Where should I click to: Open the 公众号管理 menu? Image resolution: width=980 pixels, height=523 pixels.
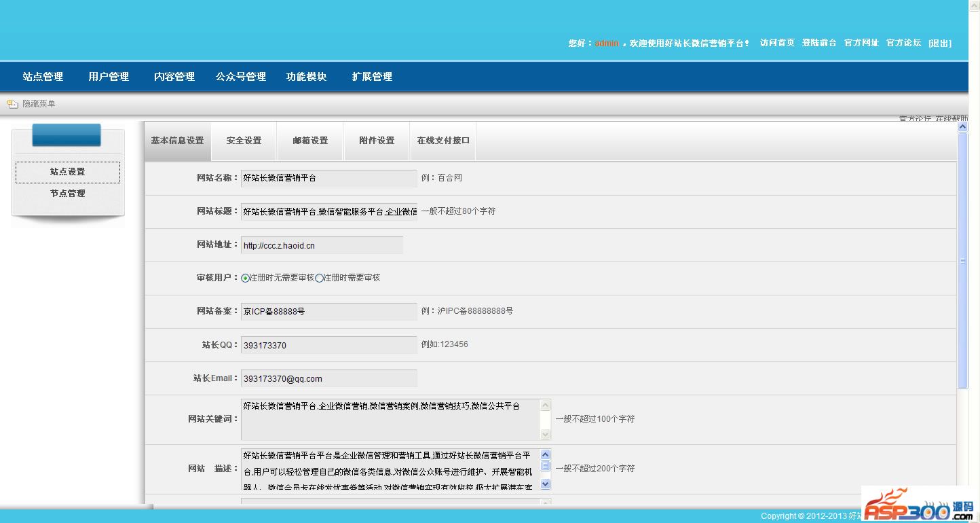tap(241, 77)
